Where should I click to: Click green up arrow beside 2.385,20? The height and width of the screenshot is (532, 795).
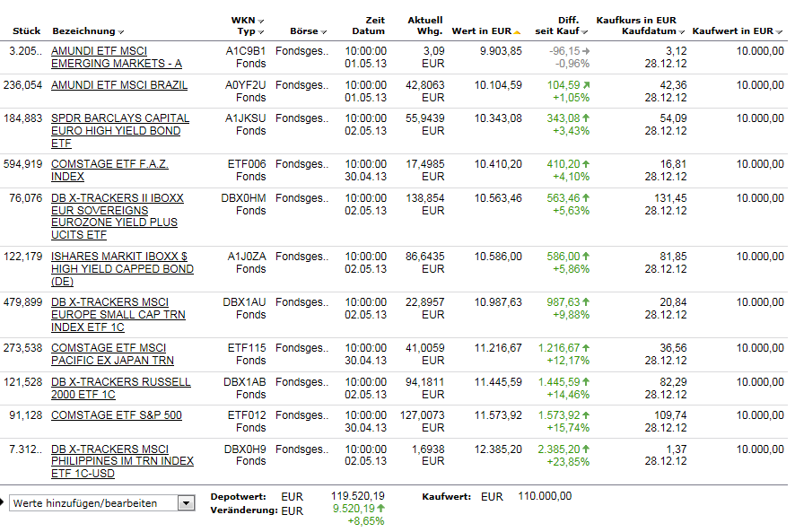(x=586, y=449)
